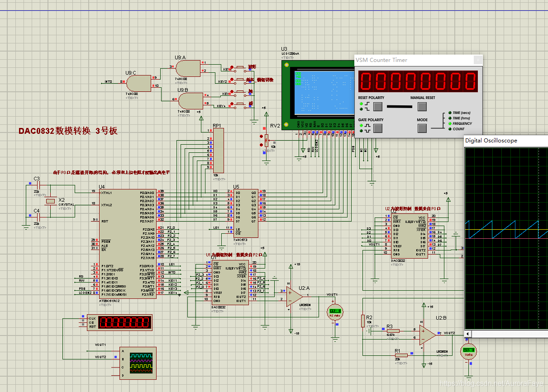The image size is (548, 392).
Task: Select the U9:A AND gate component
Action: (x=189, y=68)
